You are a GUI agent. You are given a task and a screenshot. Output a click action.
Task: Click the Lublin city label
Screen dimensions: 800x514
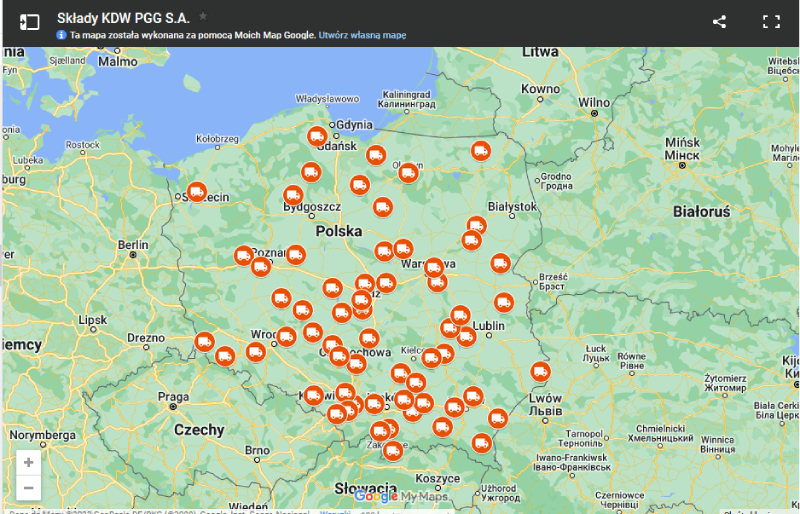point(488,325)
